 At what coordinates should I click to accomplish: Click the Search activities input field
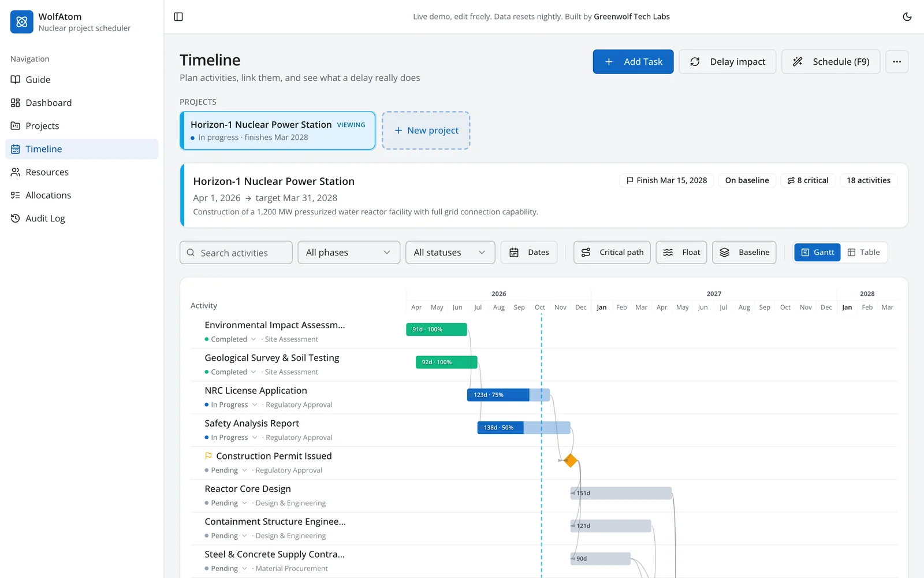(x=236, y=253)
